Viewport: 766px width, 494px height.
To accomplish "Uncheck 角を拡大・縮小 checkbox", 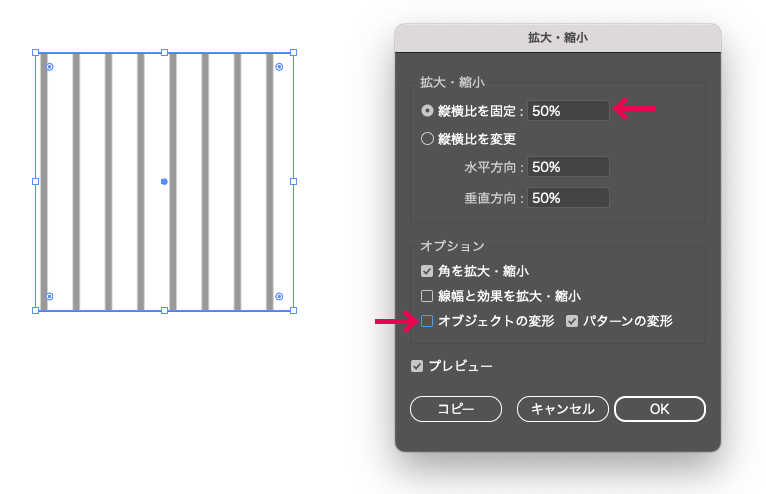I will click(427, 271).
